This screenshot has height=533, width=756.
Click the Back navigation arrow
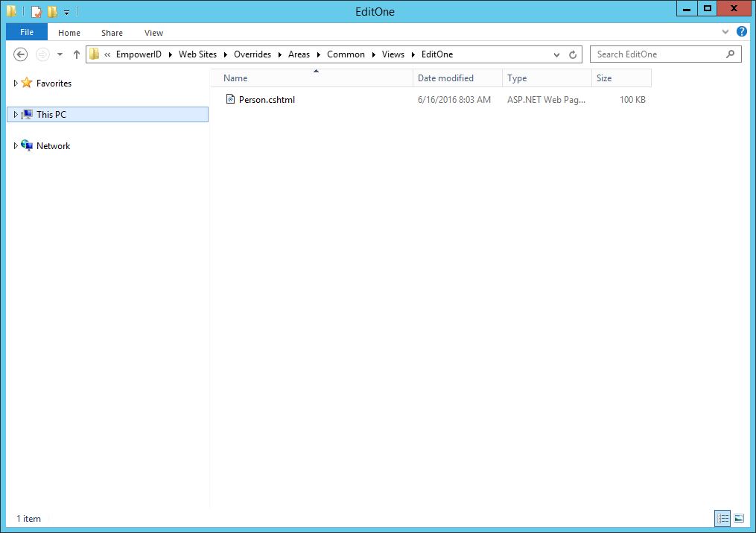click(x=20, y=54)
